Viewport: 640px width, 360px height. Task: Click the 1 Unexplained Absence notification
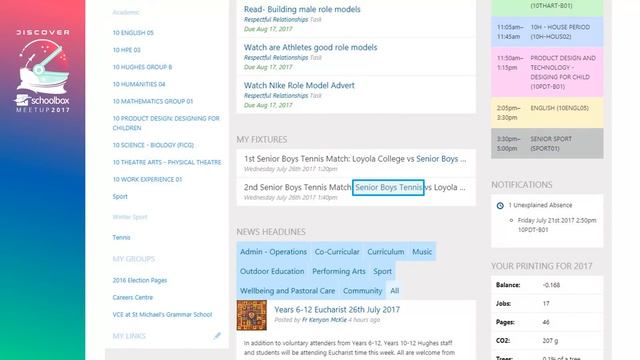coord(540,205)
